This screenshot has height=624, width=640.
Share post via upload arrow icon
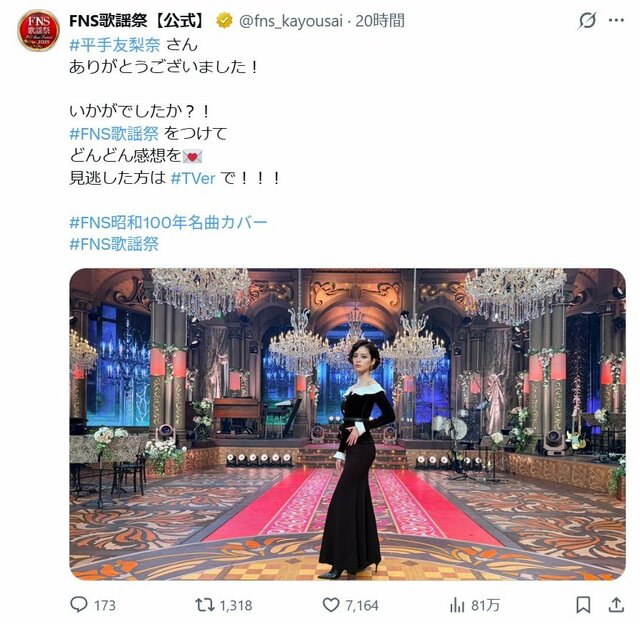(x=616, y=605)
